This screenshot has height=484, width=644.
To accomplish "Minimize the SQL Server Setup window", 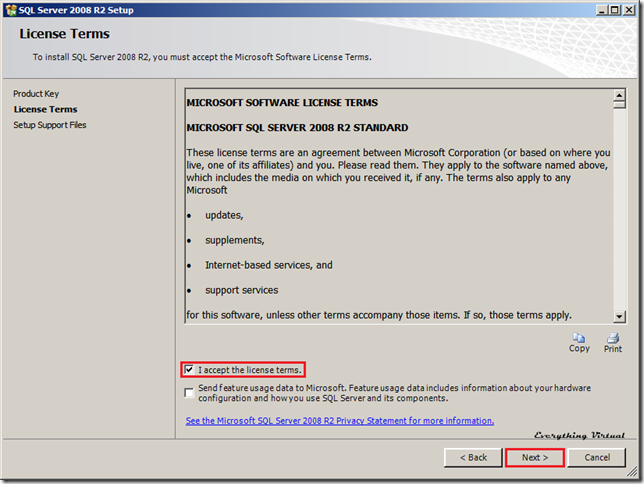I will click(x=602, y=10).
